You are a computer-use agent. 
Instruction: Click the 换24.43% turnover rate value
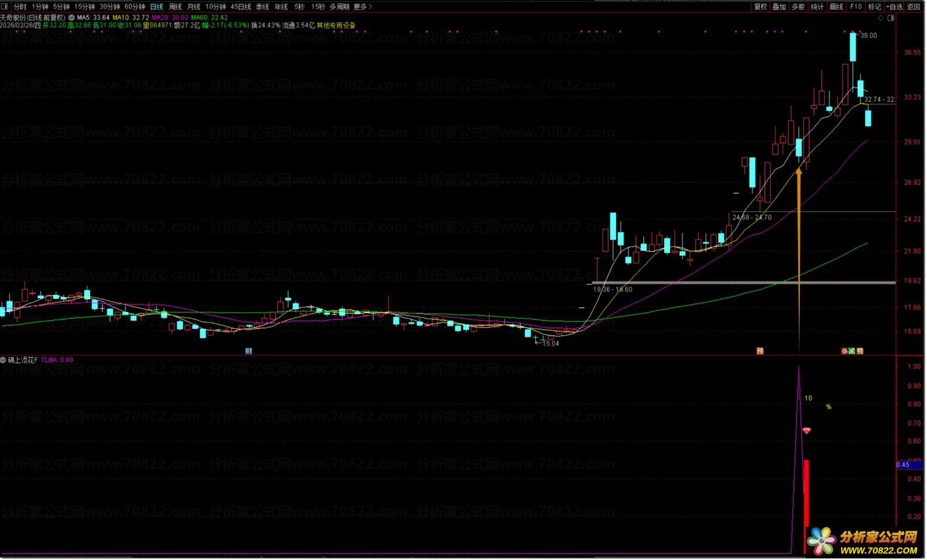[x=266, y=25]
